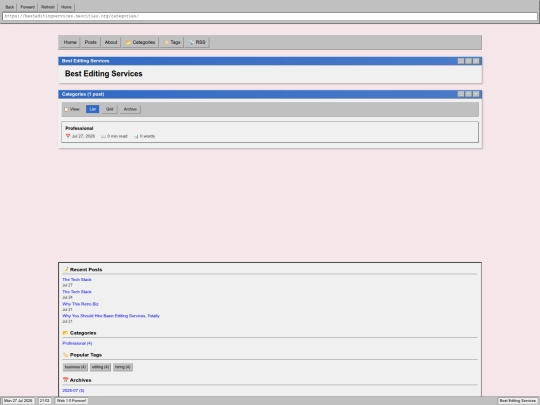Viewport: 540px width, 405px height.
Task: Open the Categories nav item
Action: 140,42
